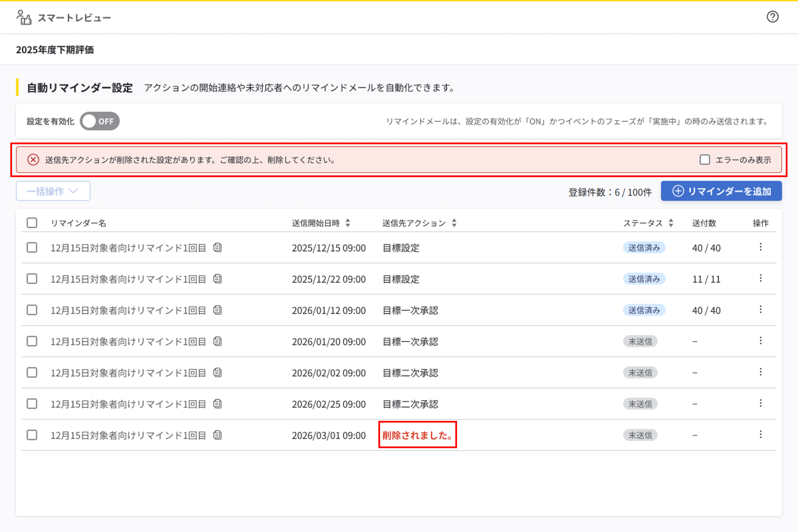The image size is (798, 532).
Task: Sort by 送信先アクション column arrows
Action: tap(454, 223)
